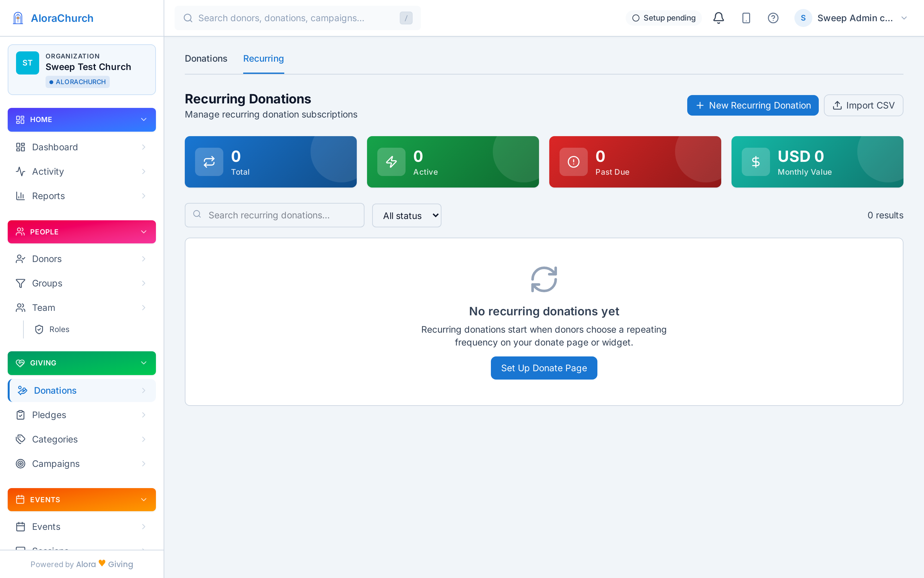Go to Categories in the sidebar
The height and width of the screenshot is (578, 924).
click(82, 439)
